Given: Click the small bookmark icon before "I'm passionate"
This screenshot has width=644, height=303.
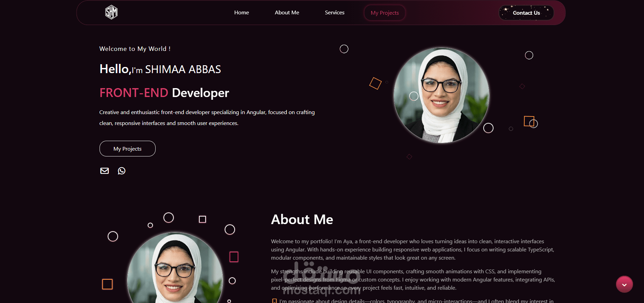Looking at the screenshot, I should 274,301.
